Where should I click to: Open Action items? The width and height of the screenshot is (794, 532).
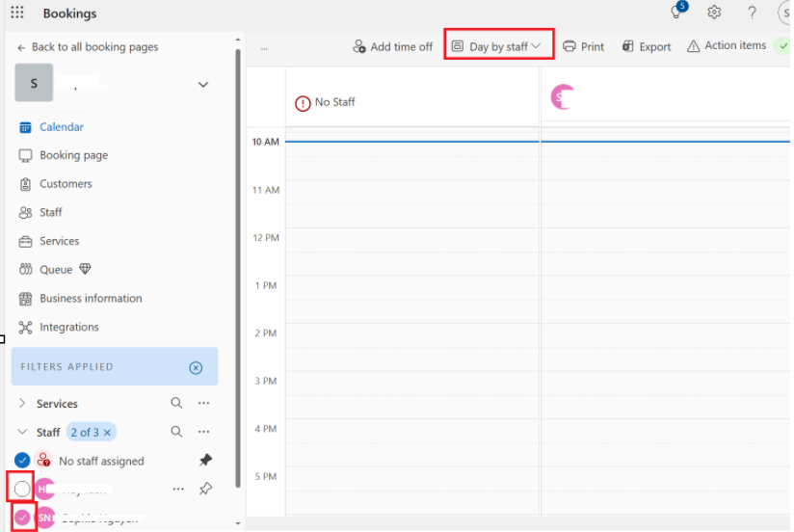(x=727, y=45)
